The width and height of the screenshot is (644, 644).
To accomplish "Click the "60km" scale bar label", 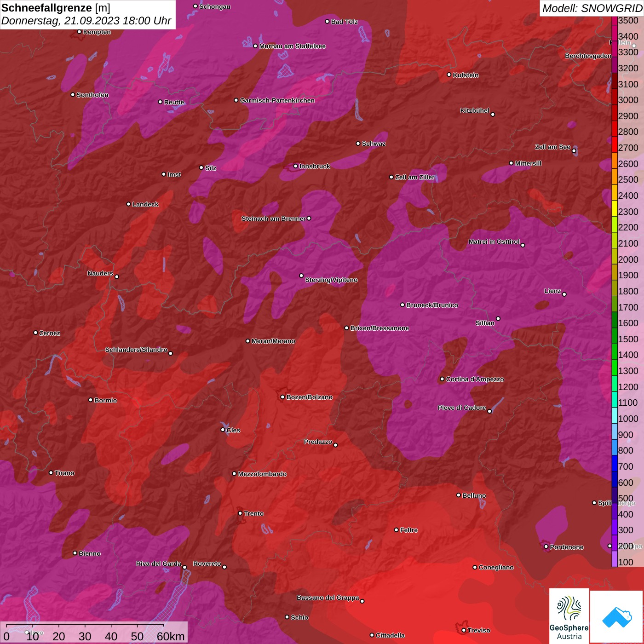I will click(171, 636).
